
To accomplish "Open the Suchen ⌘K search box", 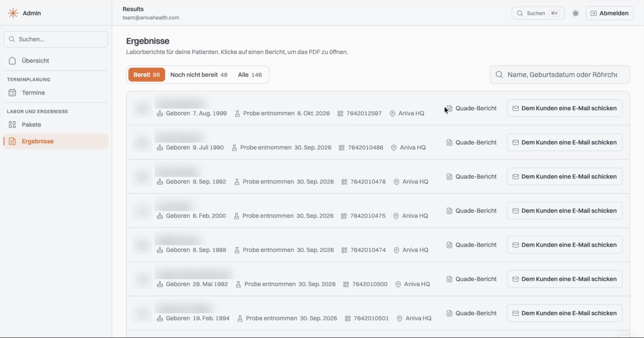I will pos(538,13).
